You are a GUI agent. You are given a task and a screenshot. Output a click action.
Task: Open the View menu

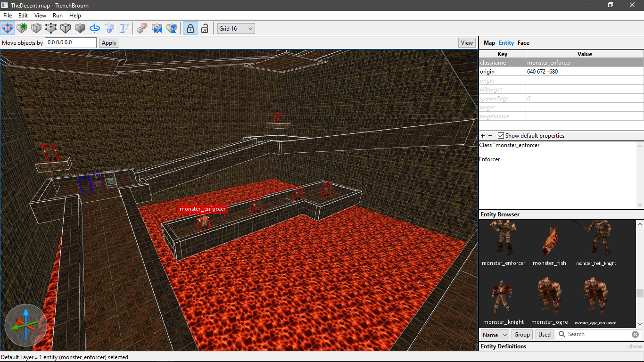(40, 16)
